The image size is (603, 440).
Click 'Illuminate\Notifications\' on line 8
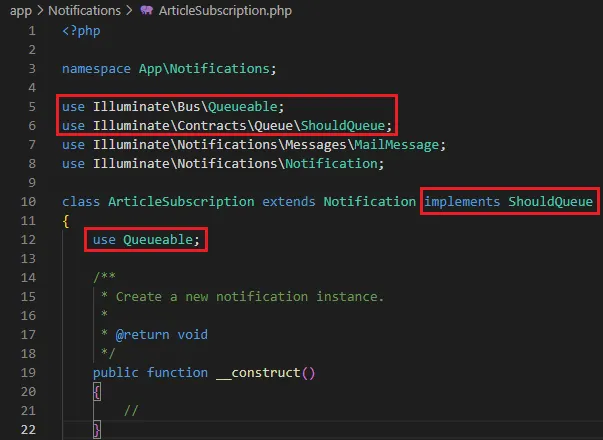189,163
